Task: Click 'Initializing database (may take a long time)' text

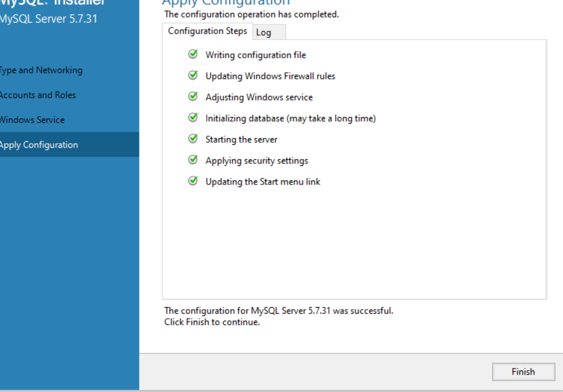Action: point(291,119)
